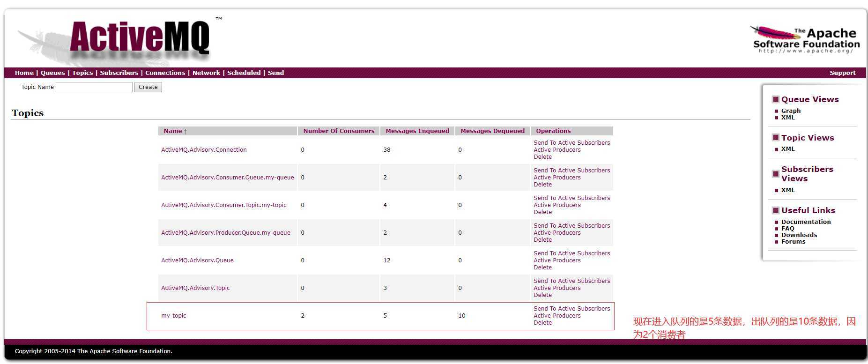Delete the ActiveMQ.Advisory.Connection topic
This screenshot has width=868, height=364.
(542, 157)
